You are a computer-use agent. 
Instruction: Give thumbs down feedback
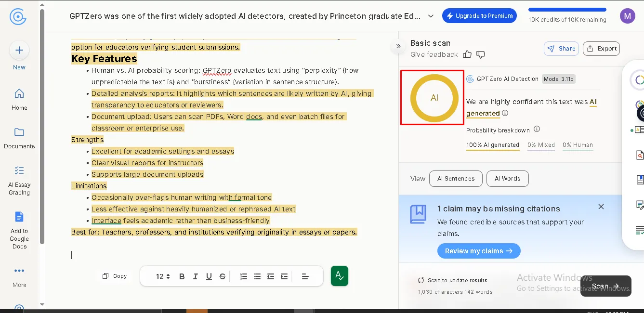click(x=480, y=55)
